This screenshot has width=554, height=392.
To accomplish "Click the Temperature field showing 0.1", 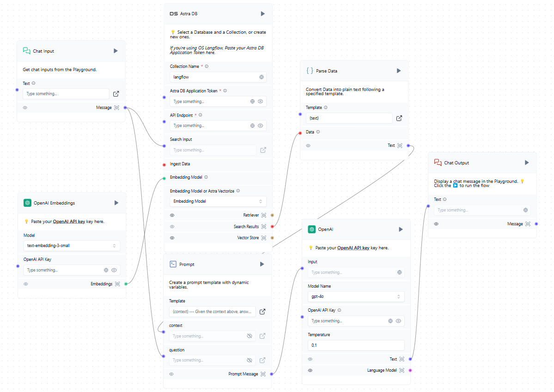I will (x=356, y=345).
